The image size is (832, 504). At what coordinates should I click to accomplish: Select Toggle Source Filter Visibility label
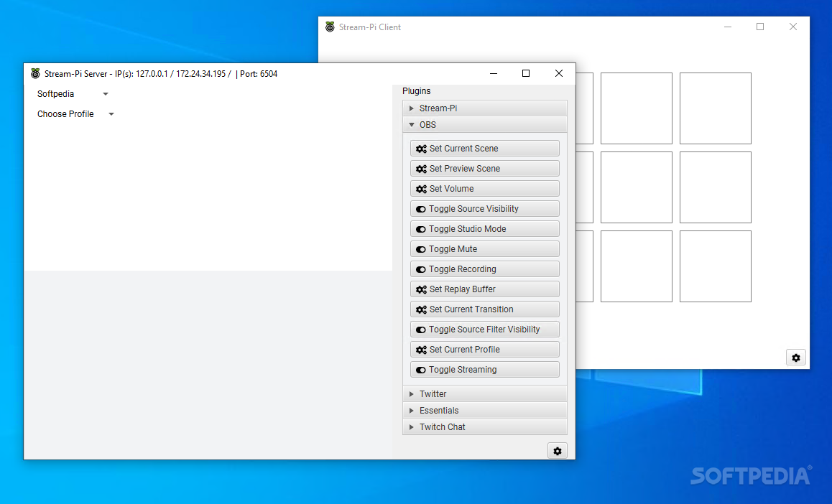pyautogui.click(x=484, y=329)
